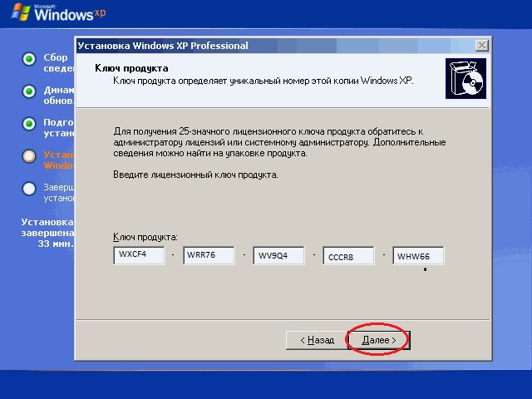Focus the fourth key field containing CCCR8
Image resolution: width=532 pixels, height=399 pixels.
click(x=348, y=256)
